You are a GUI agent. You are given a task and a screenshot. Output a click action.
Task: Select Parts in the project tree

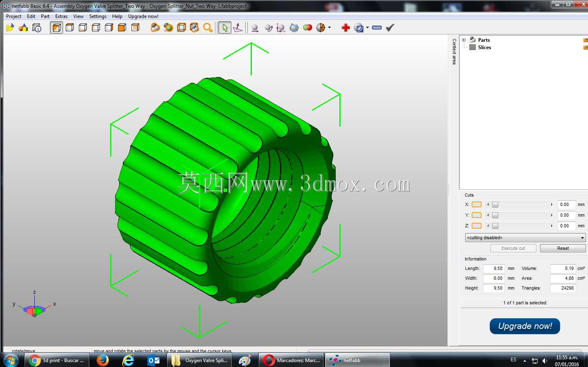(x=484, y=40)
